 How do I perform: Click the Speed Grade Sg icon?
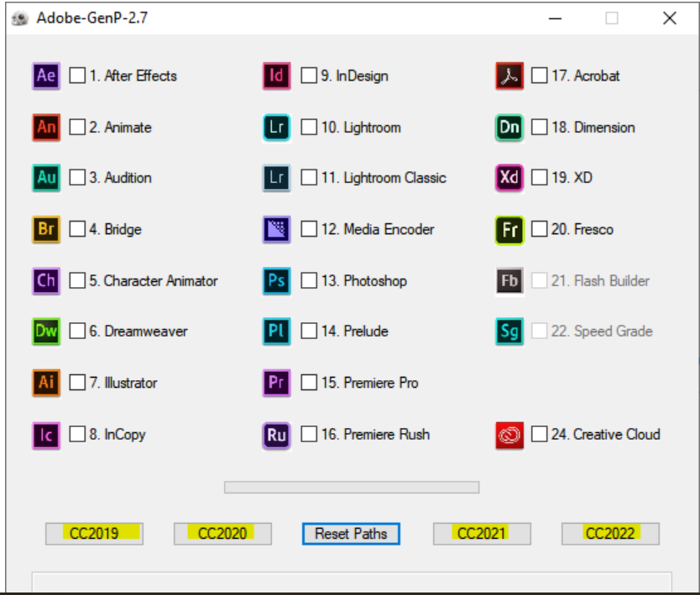(x=509, y=331)
